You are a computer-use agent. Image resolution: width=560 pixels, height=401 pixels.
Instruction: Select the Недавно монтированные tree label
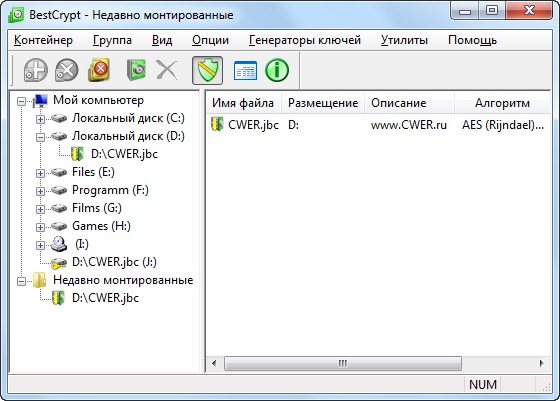[123, 280]
